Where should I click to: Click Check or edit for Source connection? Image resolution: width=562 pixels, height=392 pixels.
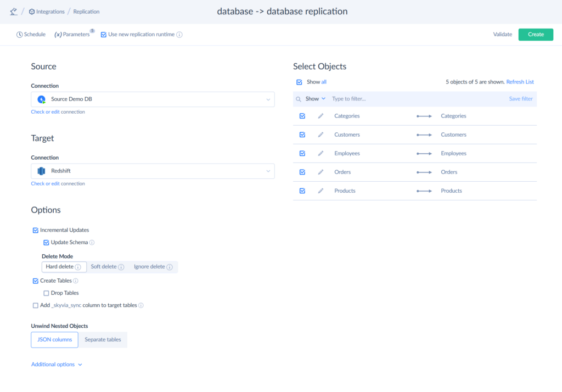pyautogui.click(x=46, y=112)
